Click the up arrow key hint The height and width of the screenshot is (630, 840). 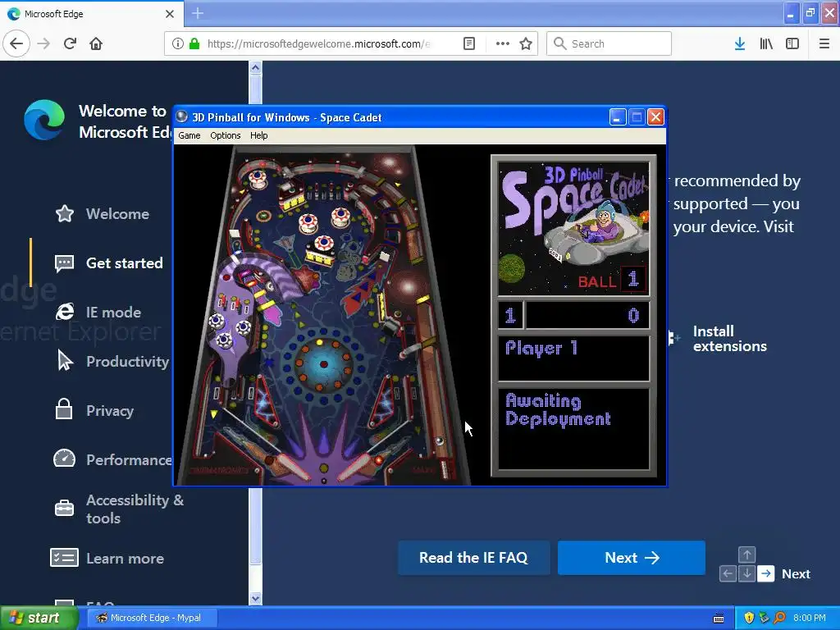[746, 555]
